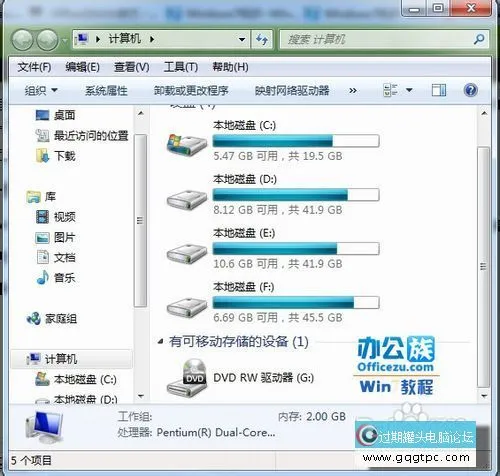Viewport: 500px width, 476px height.
Task: Toggle the preview pane icon
Action: pos(439,90)
